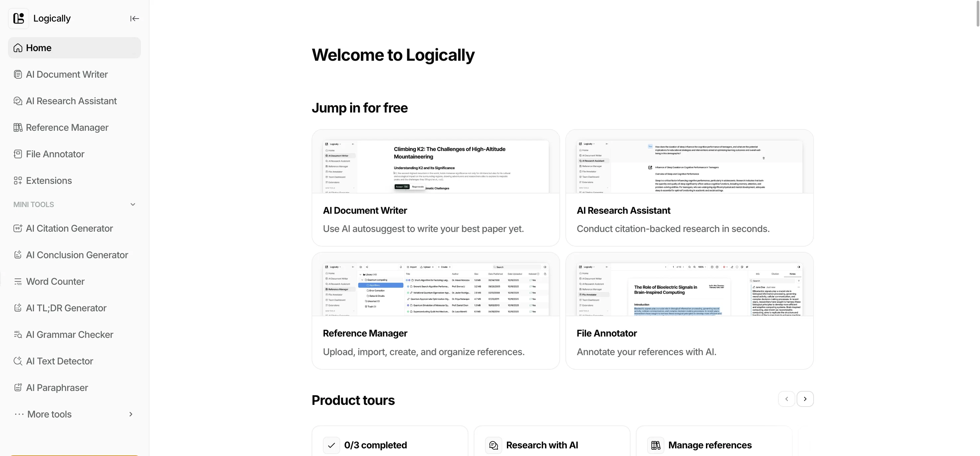Click the 'Jump in for free' heading

tap(359, 108)
